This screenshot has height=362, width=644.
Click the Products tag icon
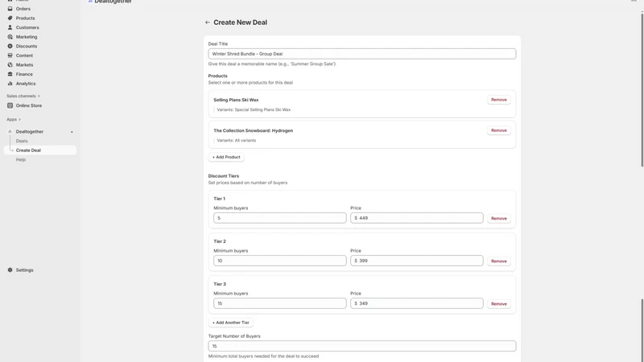point(10,18)
